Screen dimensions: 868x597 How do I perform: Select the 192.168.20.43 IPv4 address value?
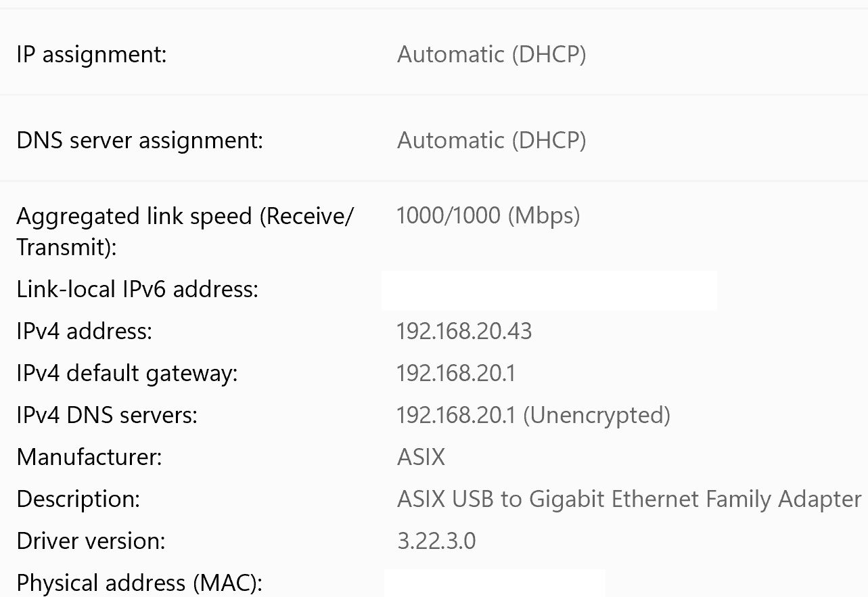(x=464, y=332)
